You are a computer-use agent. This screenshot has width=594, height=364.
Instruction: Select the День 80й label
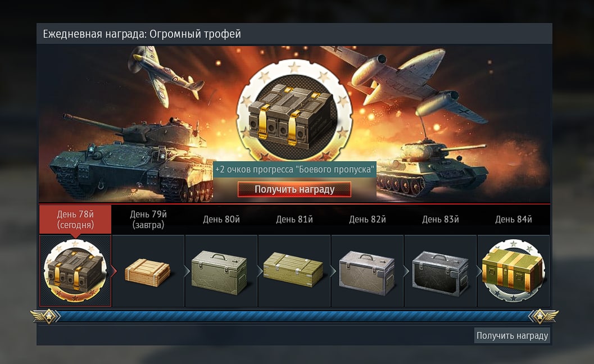221,219
